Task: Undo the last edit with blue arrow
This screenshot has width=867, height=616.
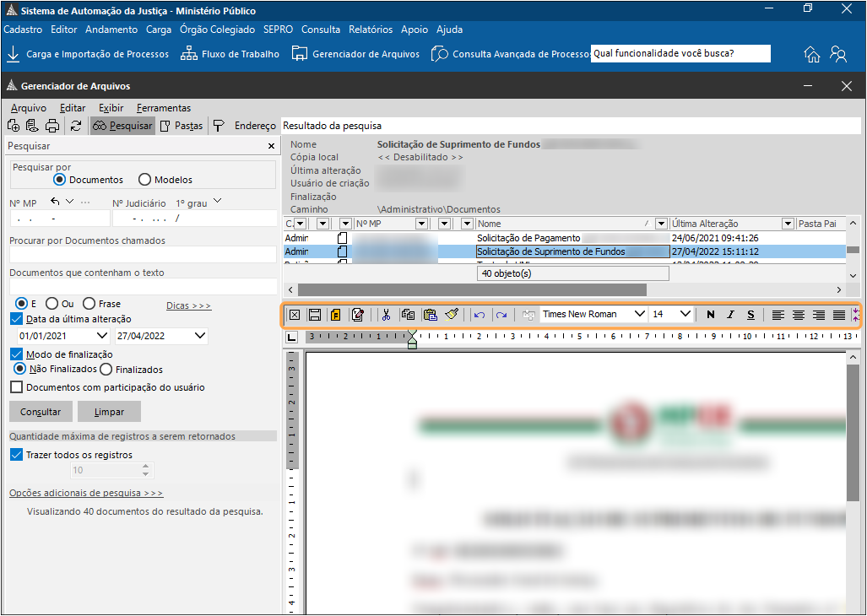Action: pos(480,315)
